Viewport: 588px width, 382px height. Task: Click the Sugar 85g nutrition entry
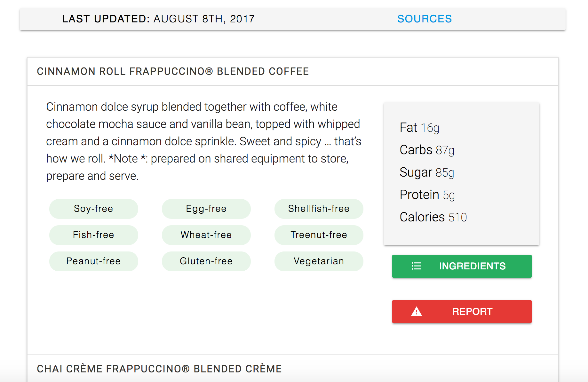coord(427,172)
